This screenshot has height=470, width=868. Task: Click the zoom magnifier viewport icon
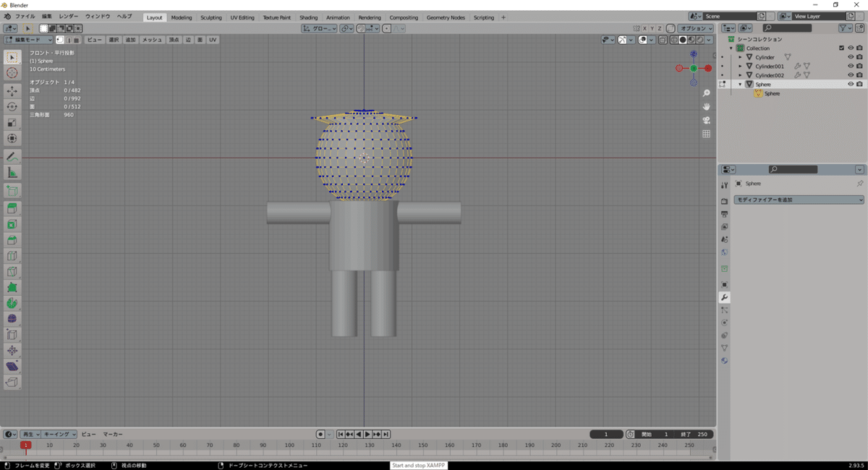pyautogui.click(x=706, y=93)
